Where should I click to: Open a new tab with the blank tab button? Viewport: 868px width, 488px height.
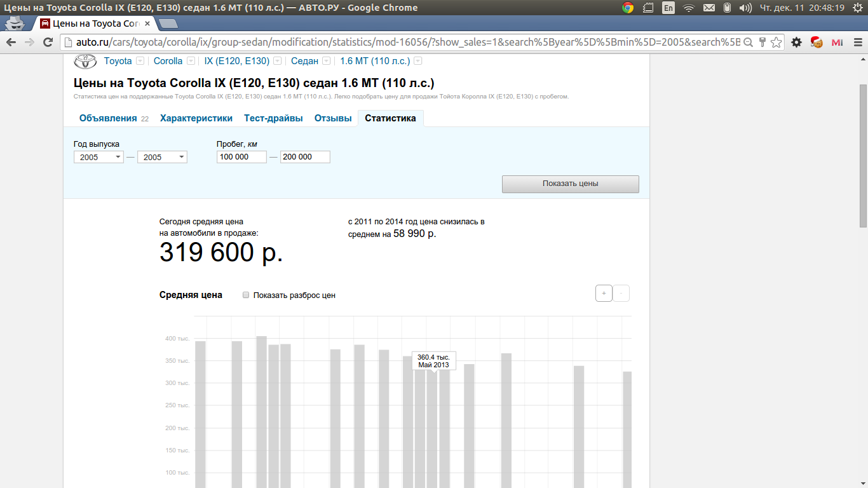pos(168,24)
